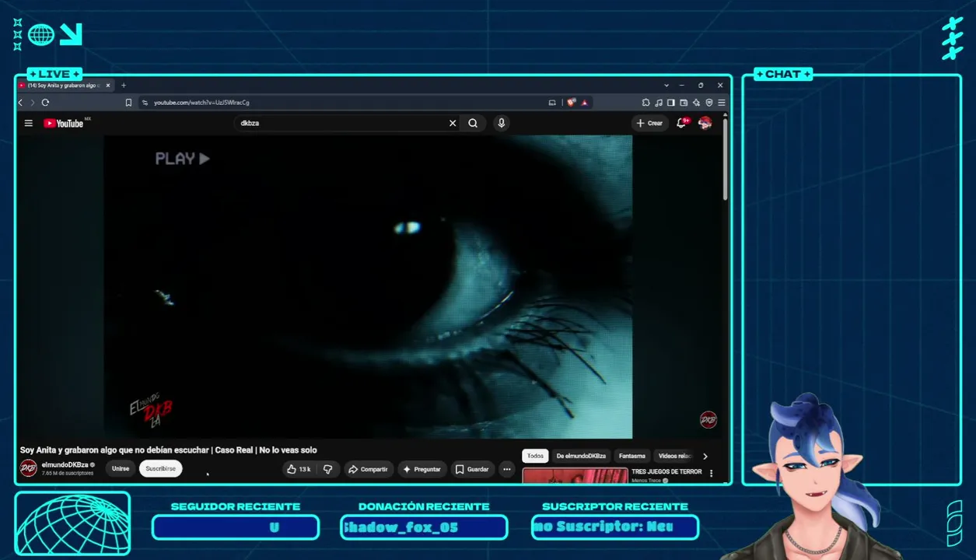This screenshot has height=560, width=976.
Task: Click the Brave Shields lion icon
Action: [x=572, y=102]
